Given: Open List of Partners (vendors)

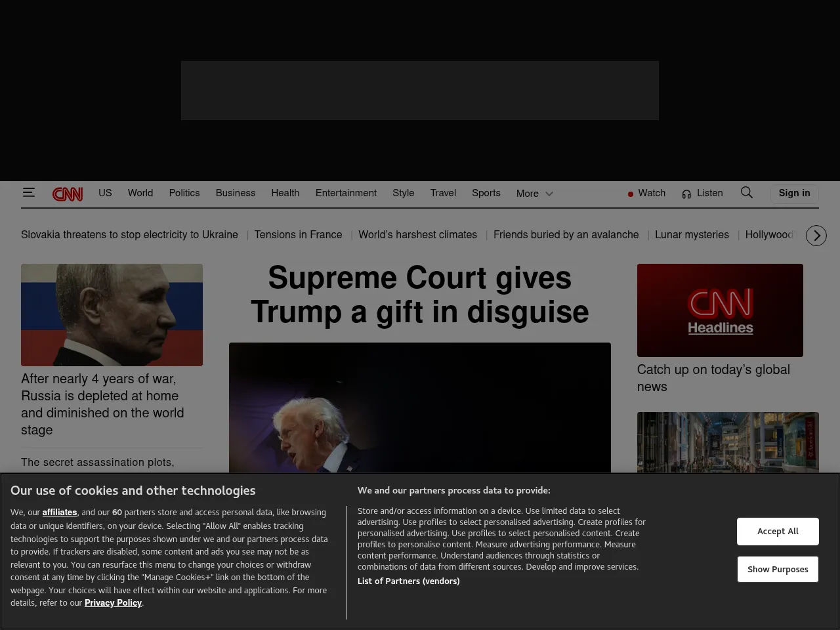Looking at the screenshot, I should click(408, 581).
